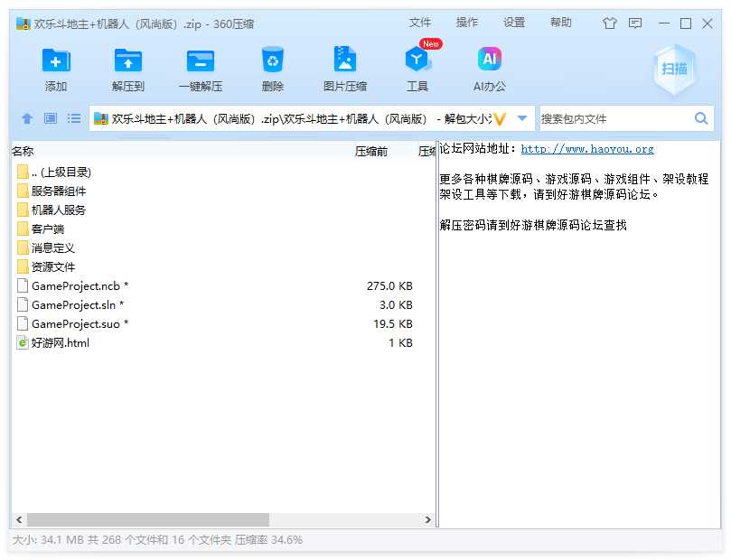Select the 服务器组件 folder icon
This screenshot has height=560, width=731.
click(x=23, y=191)
